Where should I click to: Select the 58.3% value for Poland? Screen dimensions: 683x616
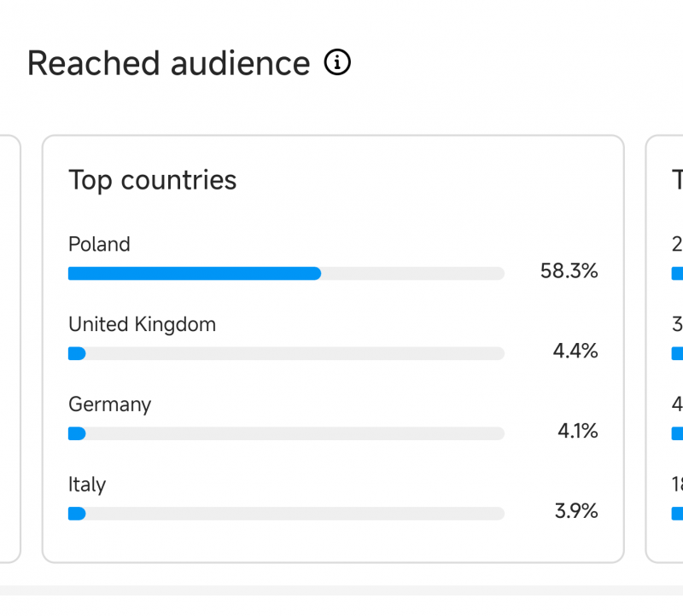point(569,272)
